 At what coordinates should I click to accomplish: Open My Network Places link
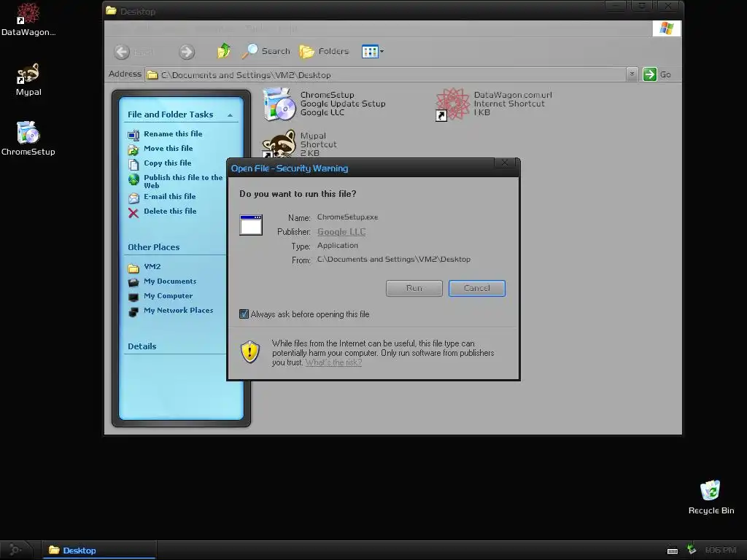178,310
